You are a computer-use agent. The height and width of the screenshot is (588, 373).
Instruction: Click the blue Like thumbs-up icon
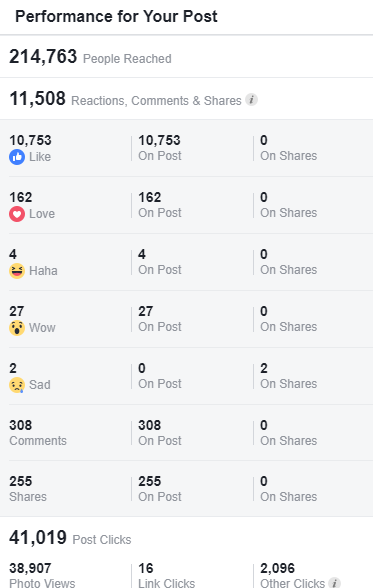(17, 157)
